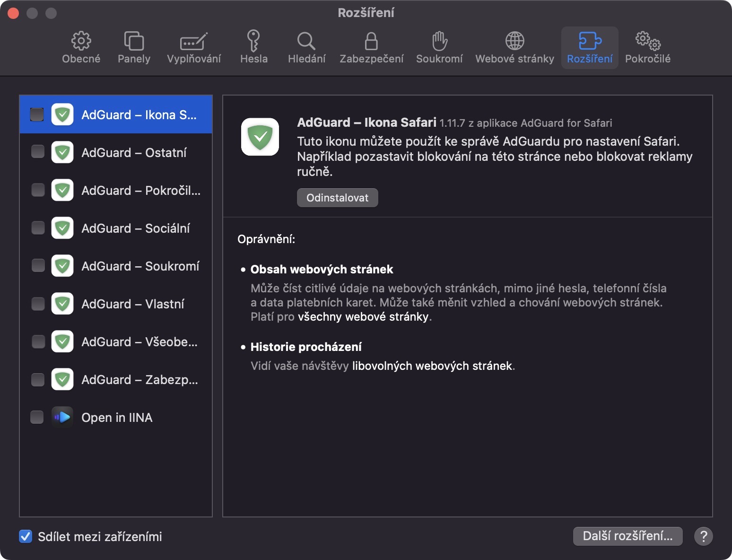Open the Panely tabs icon pane
Image resolution: width=732 pixels, height=560 pixels.
coord(134,47)
